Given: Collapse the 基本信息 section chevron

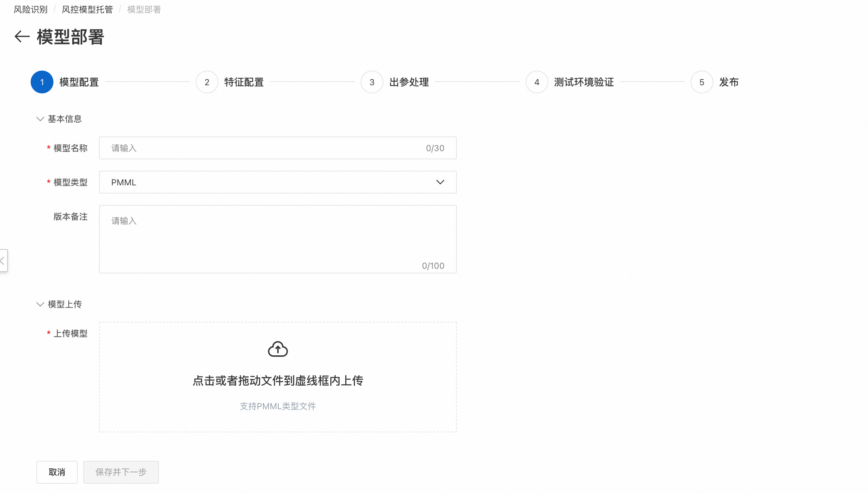Looking at the screenshot, I should tap(40, 119).
